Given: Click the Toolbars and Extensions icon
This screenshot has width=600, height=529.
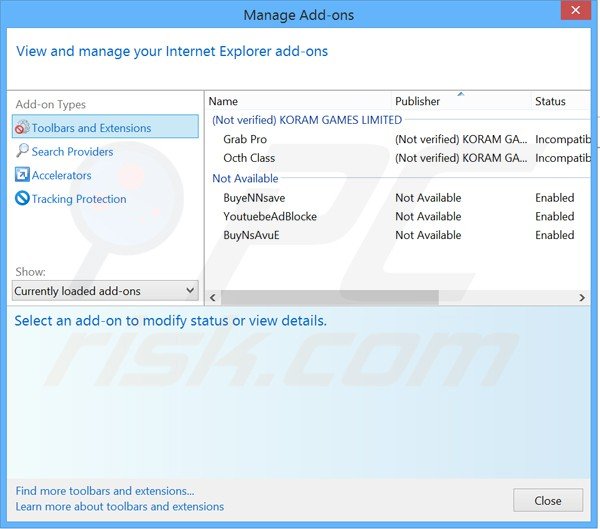Looking at the screenshot, I should pos(22,128).
